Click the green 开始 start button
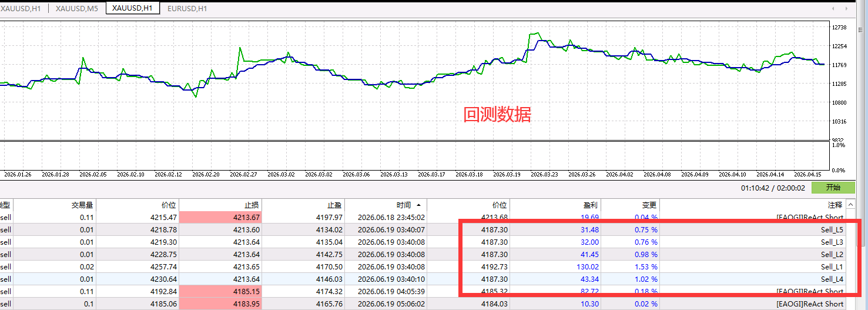The height and width of the screenshot is (310, 868). click(833, 188)
